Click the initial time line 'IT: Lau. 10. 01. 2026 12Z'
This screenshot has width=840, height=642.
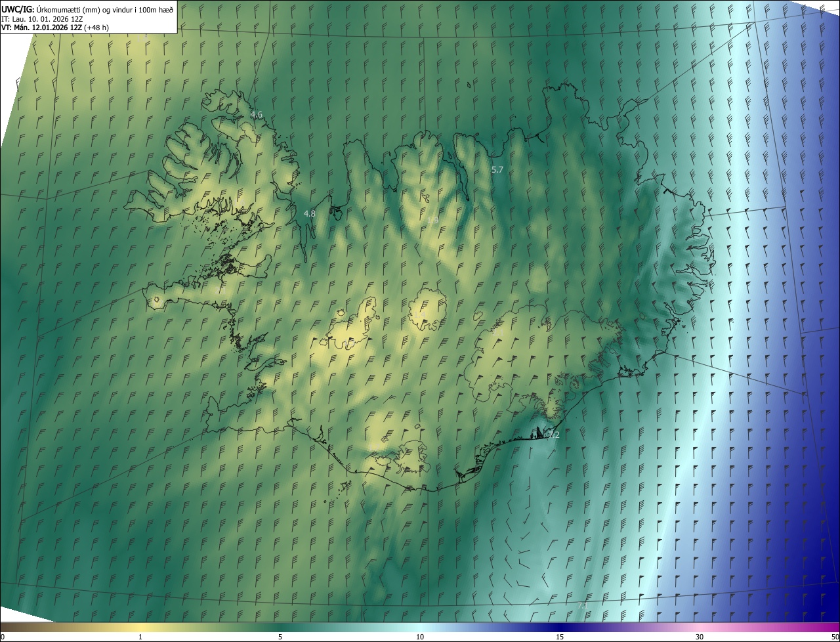[42, 18]
